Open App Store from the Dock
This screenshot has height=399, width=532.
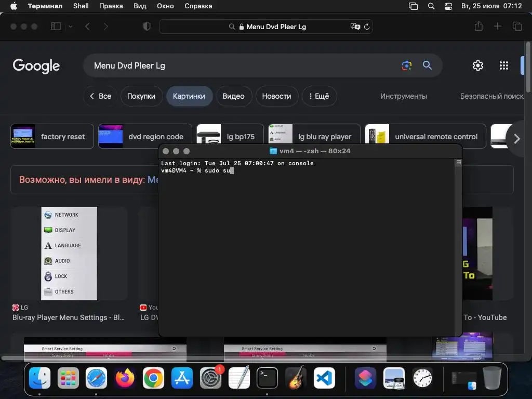[182, 378]
